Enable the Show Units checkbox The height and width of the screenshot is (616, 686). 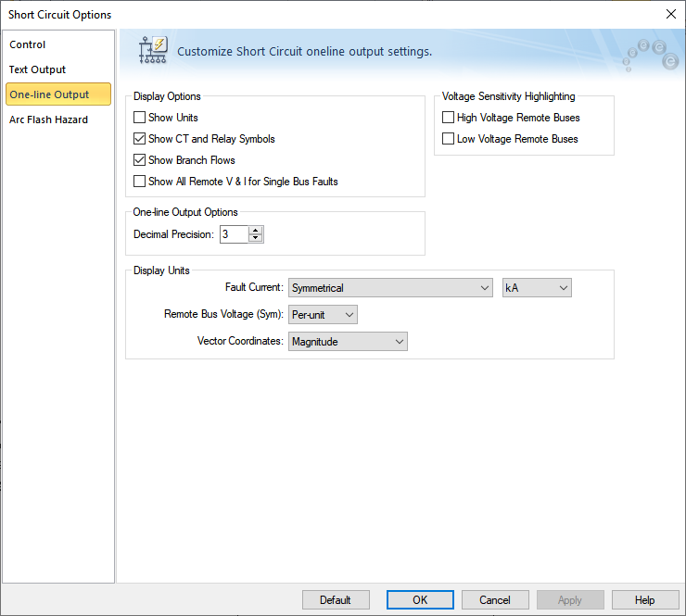(140, 118)
